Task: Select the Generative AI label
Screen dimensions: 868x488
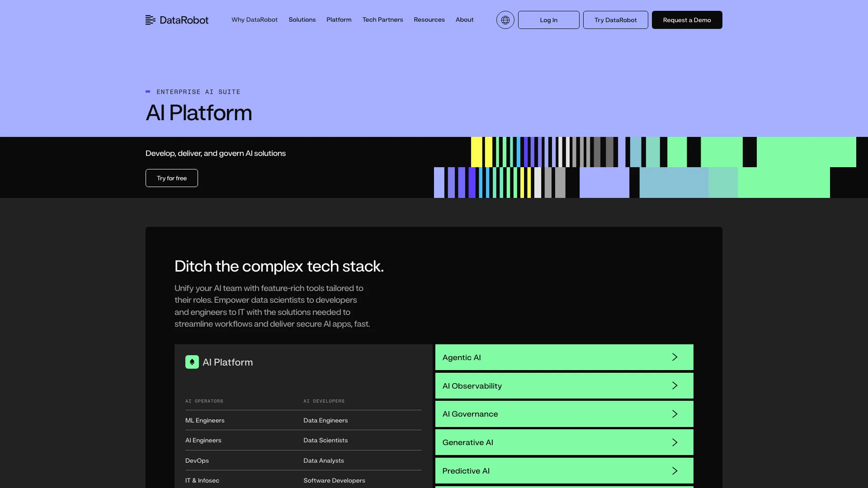Action: point(468,442)
